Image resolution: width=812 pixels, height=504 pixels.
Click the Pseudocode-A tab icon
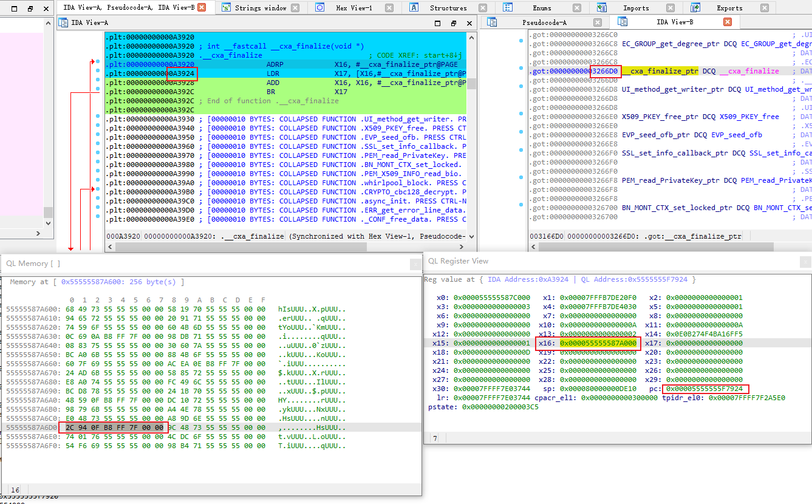tap(492, 22)
